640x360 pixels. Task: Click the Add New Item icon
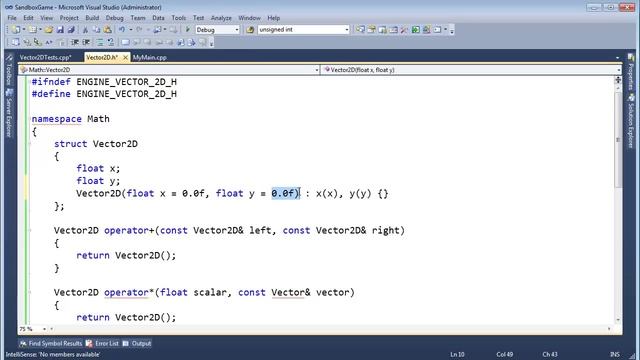pyautogui.click(x=33, y=30)
